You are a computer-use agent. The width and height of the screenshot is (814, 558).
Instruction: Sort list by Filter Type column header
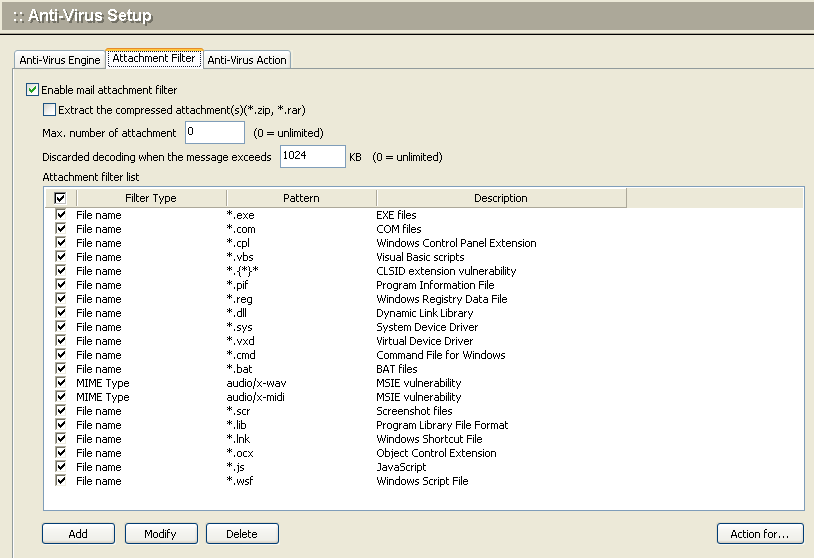(x=151, y=198)
